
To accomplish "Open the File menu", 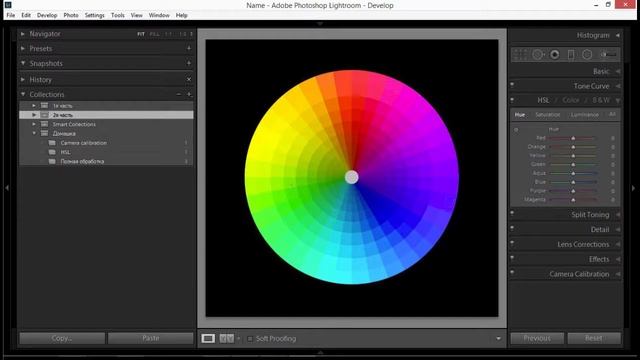I will pyautogui.click(x=11, y=15).
